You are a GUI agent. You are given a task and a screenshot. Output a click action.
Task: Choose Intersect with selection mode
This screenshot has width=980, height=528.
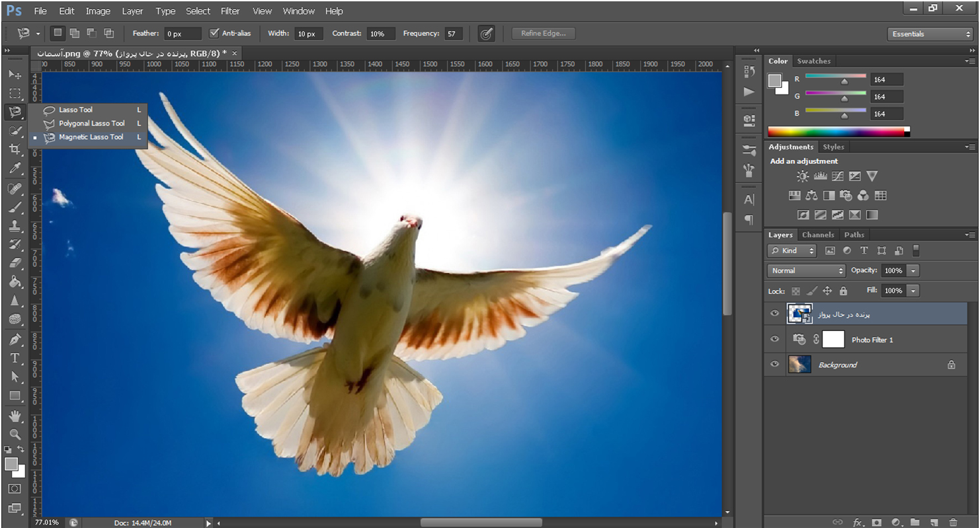(x=109, y=33)
